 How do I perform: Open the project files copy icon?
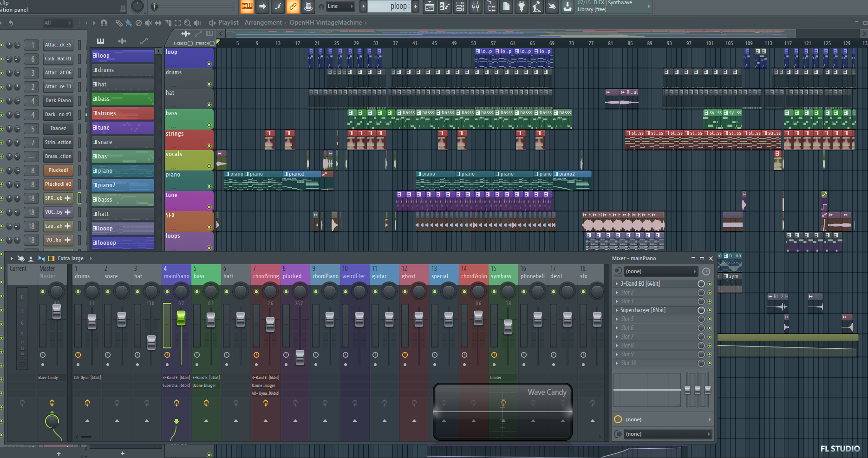point(506,6)
